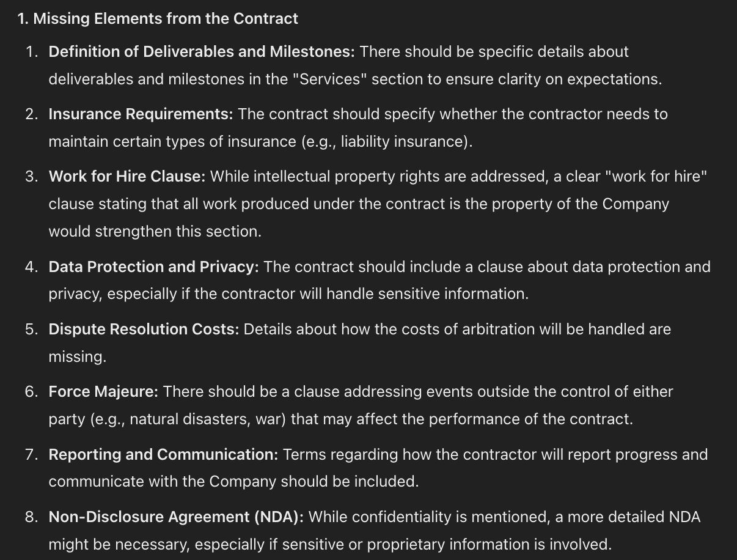737x560 pixels.
Task: Click the line 'communicate with the Company should be included.'
Action: (233, 482)
